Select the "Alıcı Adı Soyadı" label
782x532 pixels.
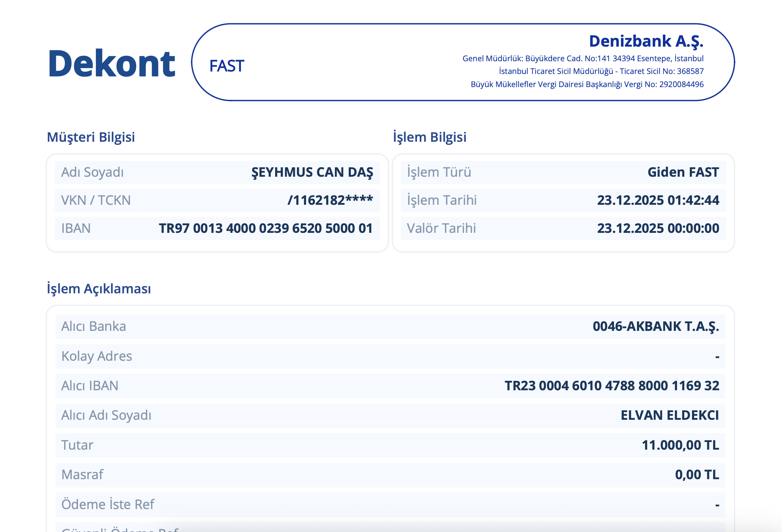point(106,416)
